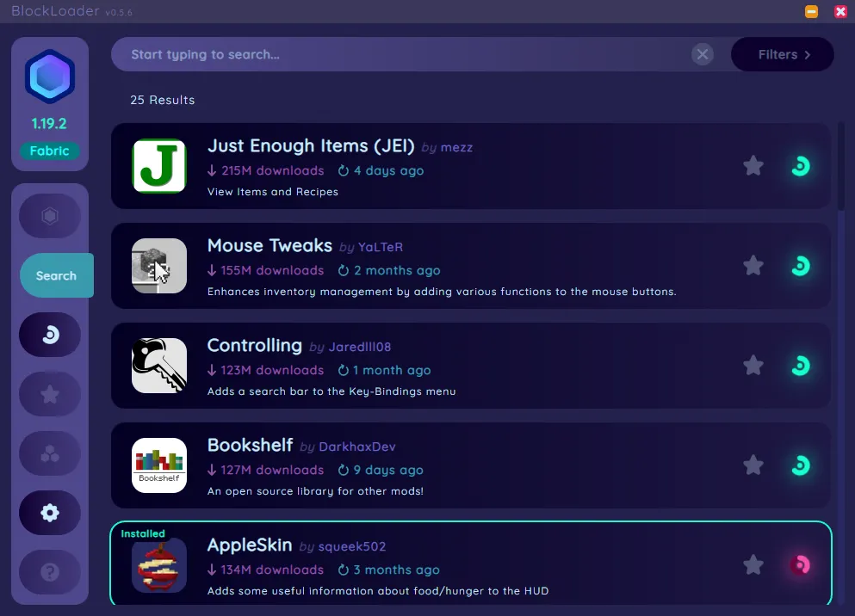Click the BlockLoader hexagon logo in sidebar
Image resolution: width=855 pixels, height=616 pixels.
(50, 77)
